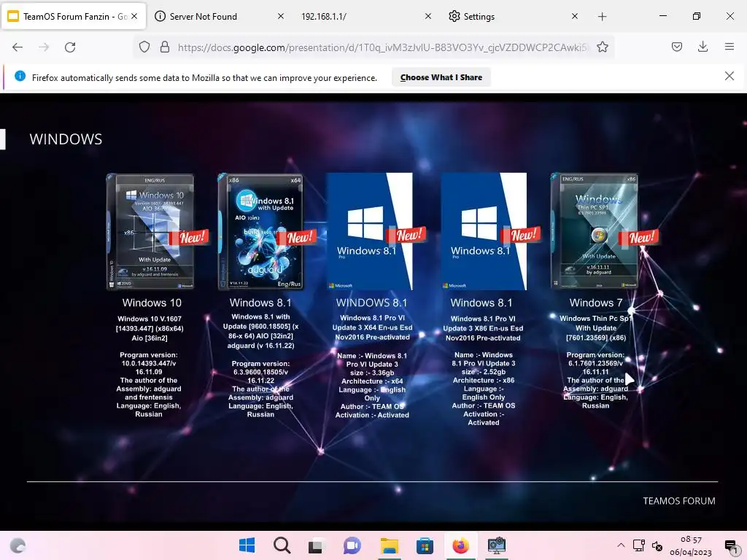The image size is (747, 560).
Task: Open the tracking protection shield icon
Action: coord(144,47)
